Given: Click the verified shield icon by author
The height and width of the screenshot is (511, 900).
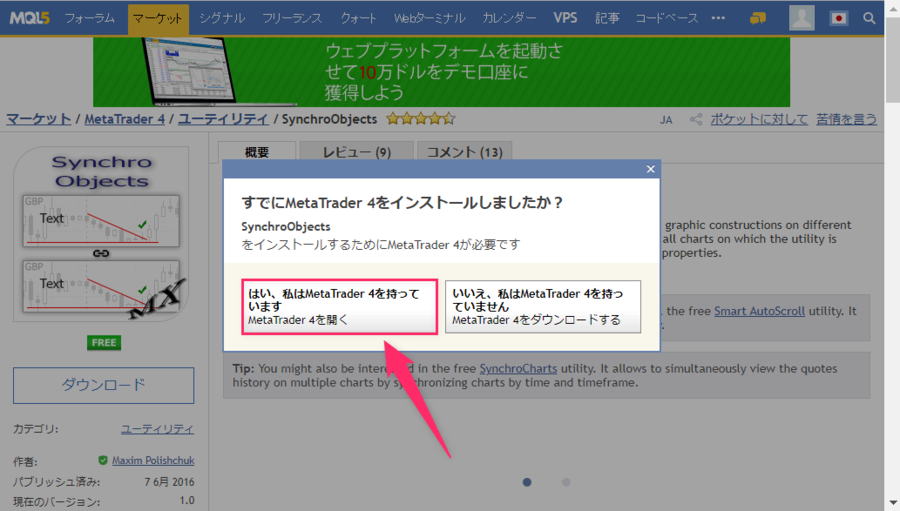Looking at the screenshot, I should 103,460.
